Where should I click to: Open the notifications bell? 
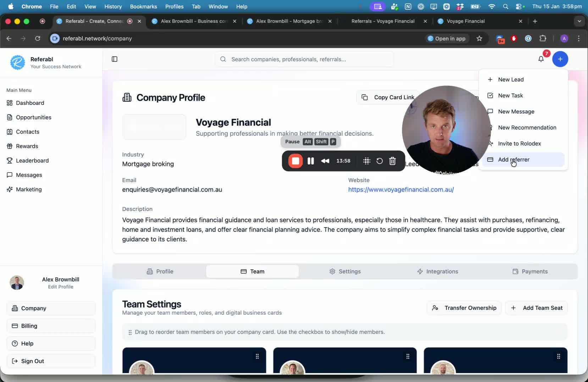(x=541, y=59)
